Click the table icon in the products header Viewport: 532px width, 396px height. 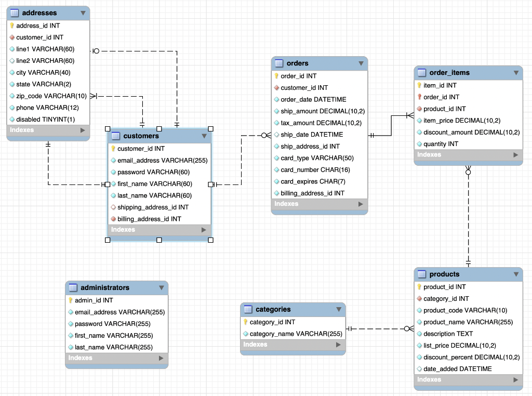[421, 274]
